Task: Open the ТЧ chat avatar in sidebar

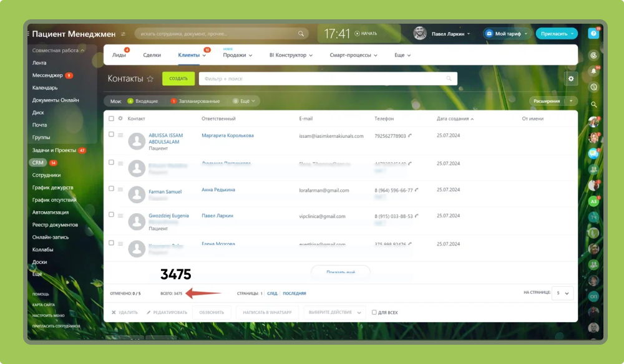Action: pos(593,217)
